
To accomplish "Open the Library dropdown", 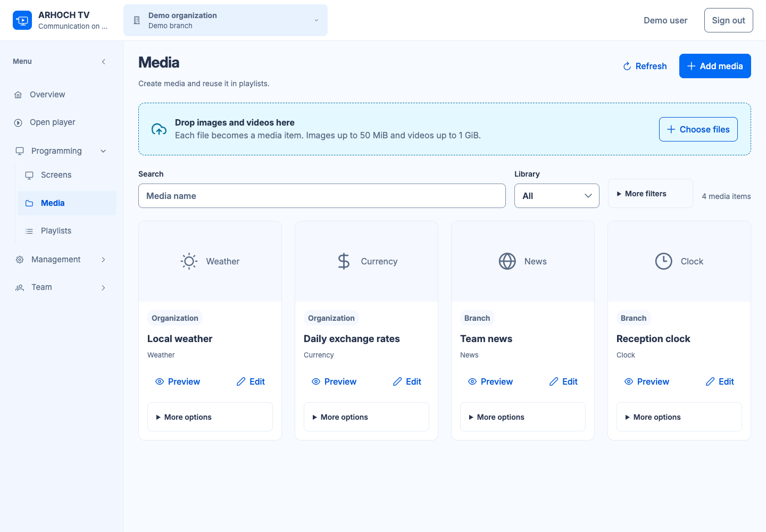I will coord(557,196).
